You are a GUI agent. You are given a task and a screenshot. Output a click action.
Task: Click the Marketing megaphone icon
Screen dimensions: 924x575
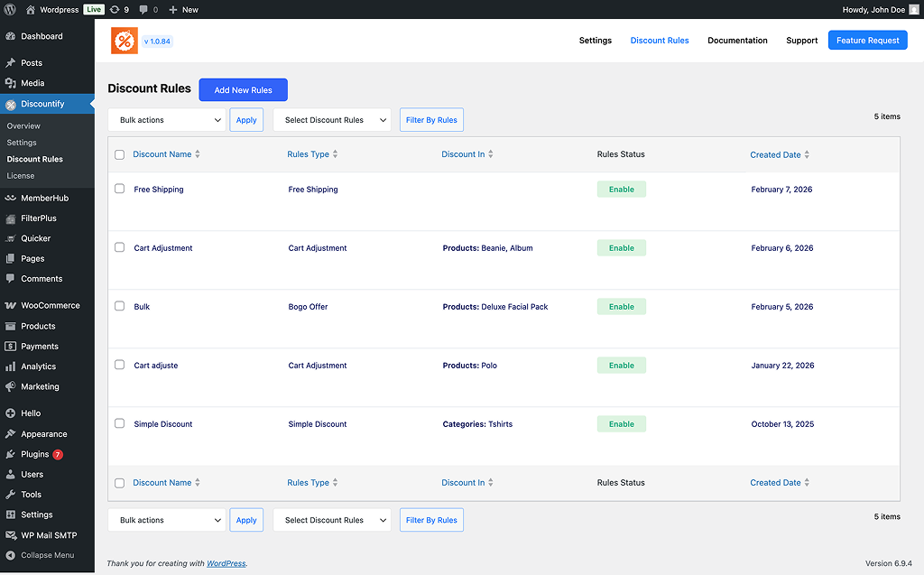(x=11, y=387)
